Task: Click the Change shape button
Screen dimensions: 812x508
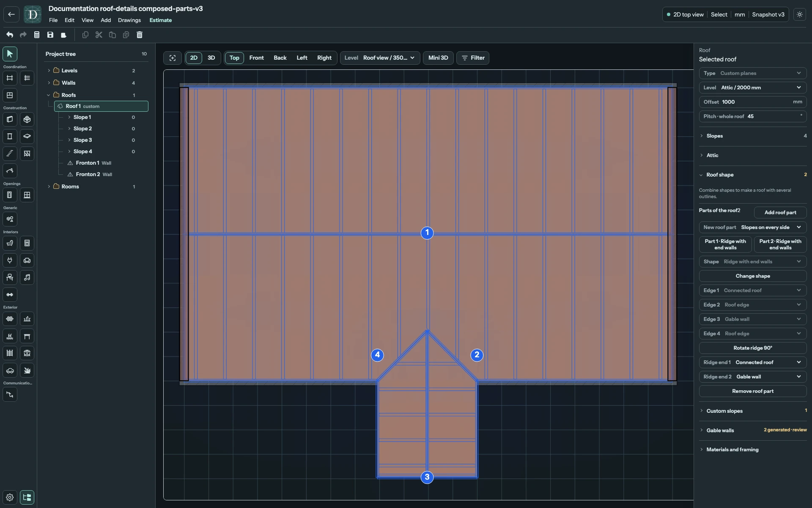Action: [x=753, y=276]
